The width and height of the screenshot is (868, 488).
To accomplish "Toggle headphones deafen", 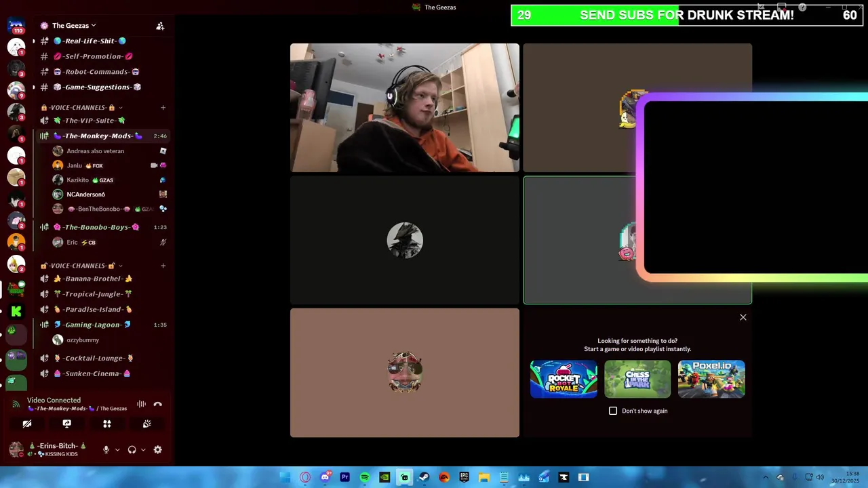I will pos(132,449).
